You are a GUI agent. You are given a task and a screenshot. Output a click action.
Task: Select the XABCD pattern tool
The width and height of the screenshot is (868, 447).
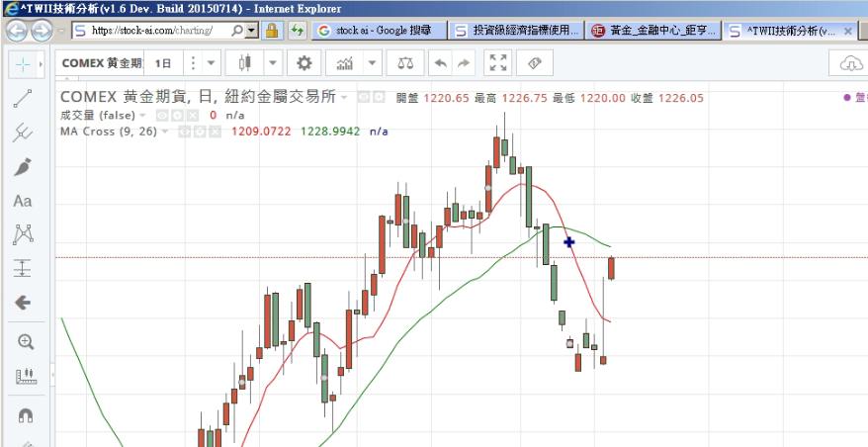coord(22,234)
